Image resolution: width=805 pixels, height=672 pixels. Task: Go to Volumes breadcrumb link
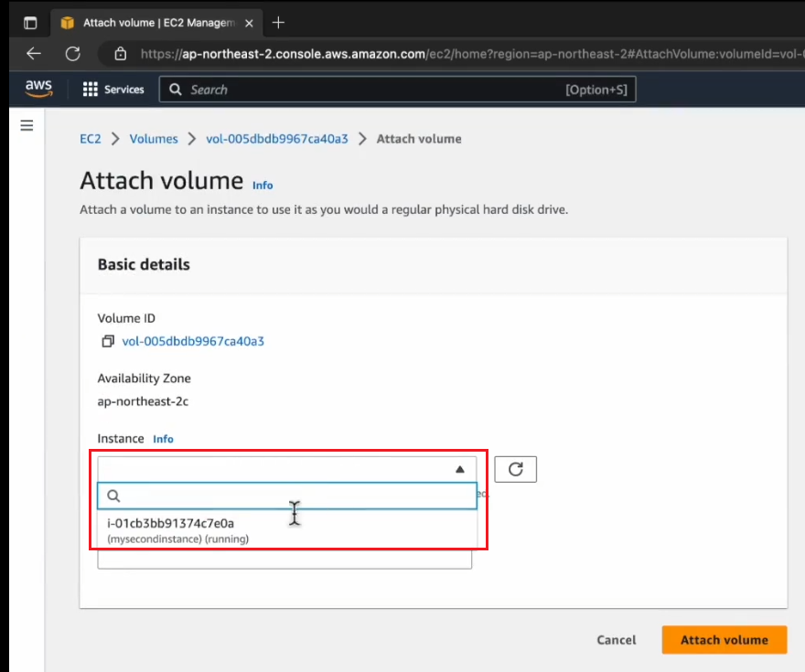154,139
